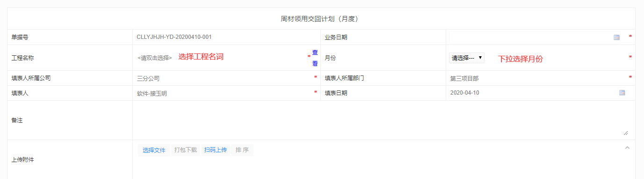Click the 扫码上传 button
Screen dimensions: 644x179
click(x=216, y=150)
